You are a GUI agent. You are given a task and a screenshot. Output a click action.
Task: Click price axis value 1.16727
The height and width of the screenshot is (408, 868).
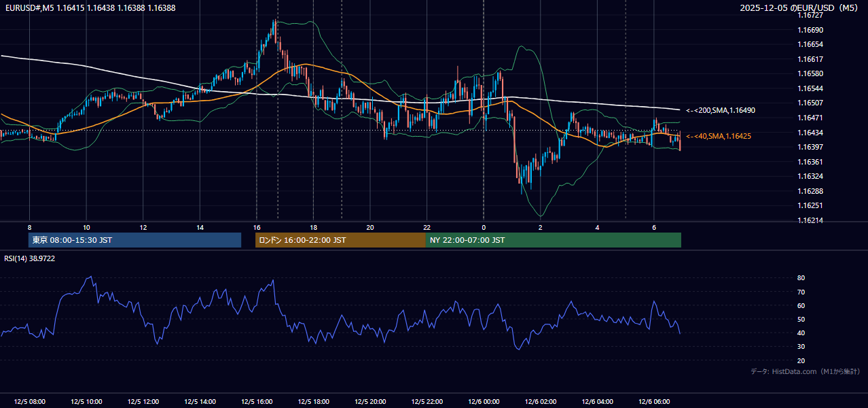pos(811,15)
